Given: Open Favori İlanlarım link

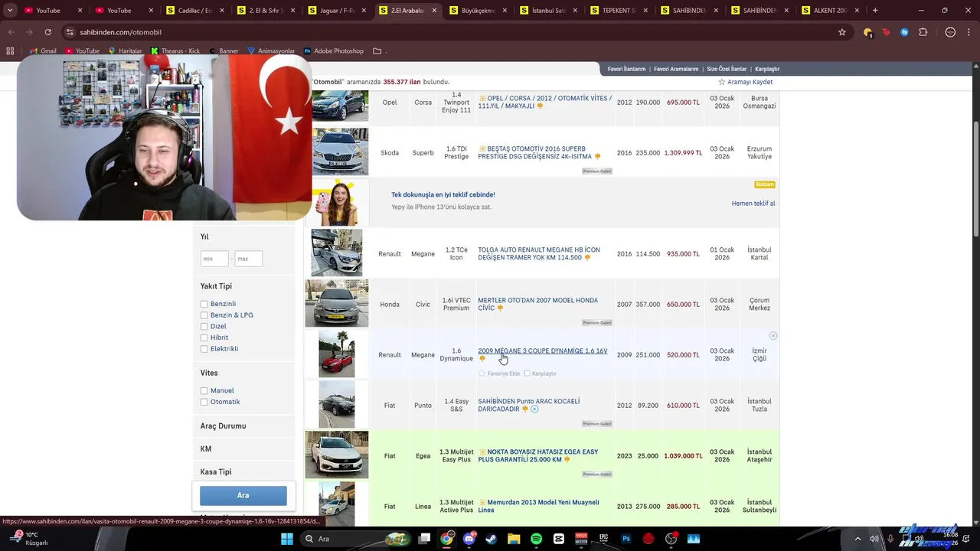Looking at the screenshot, I should point(626,69).
